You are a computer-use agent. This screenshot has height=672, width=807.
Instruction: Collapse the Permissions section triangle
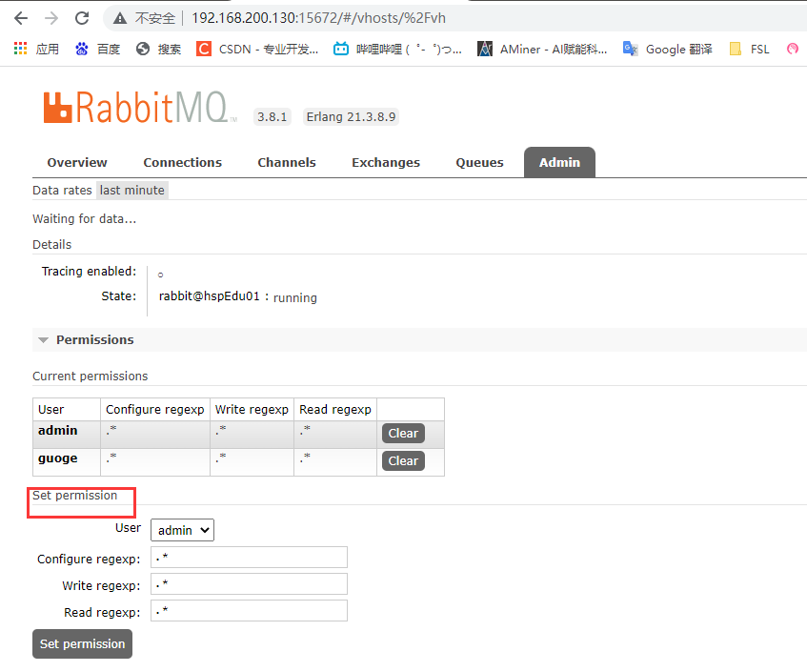pos(43,340)
